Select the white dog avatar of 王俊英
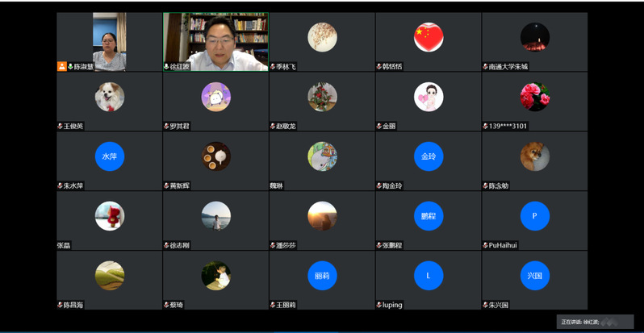The height and width of the screenshot is (333, 644). click(x=110, y=97)
